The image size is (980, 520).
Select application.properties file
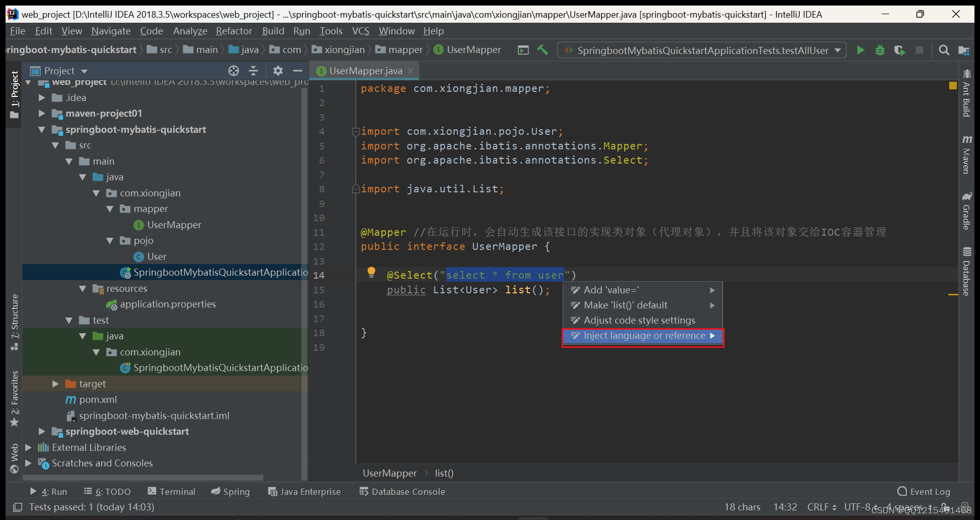[x=168, y=304]
